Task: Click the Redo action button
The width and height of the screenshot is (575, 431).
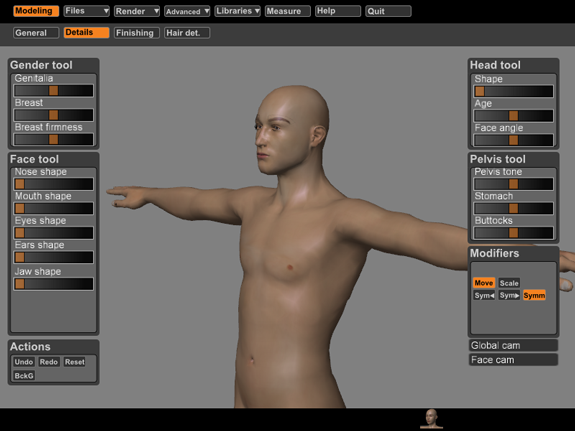Action: tap(49, 362)
